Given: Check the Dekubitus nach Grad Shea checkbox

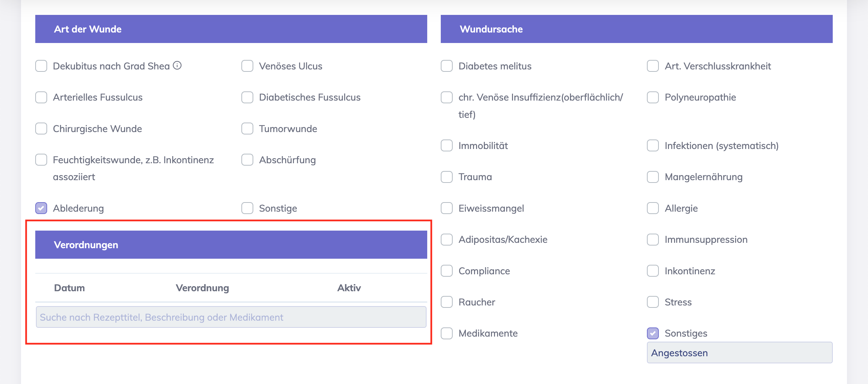Looking at the screenshot, I should (x=41, y=66).
